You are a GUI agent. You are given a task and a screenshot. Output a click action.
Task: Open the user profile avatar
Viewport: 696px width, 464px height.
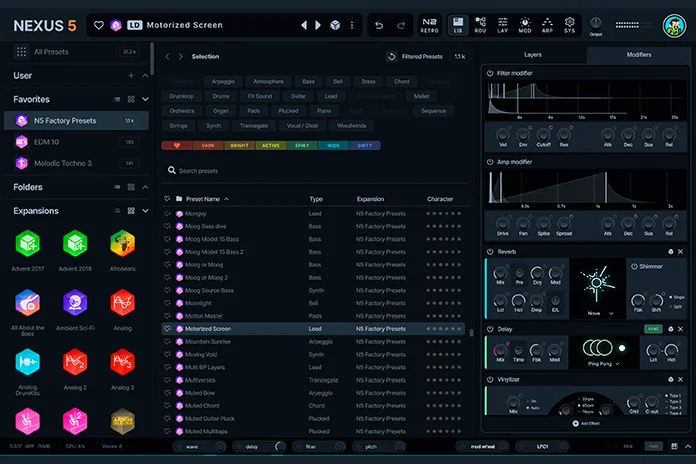(x=674, y=26)
